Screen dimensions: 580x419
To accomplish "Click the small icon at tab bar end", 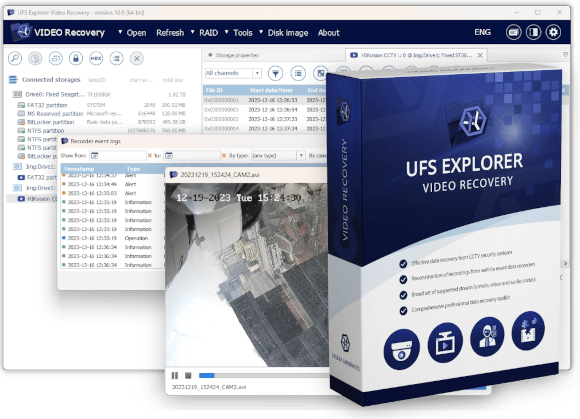I will point(565,54).
